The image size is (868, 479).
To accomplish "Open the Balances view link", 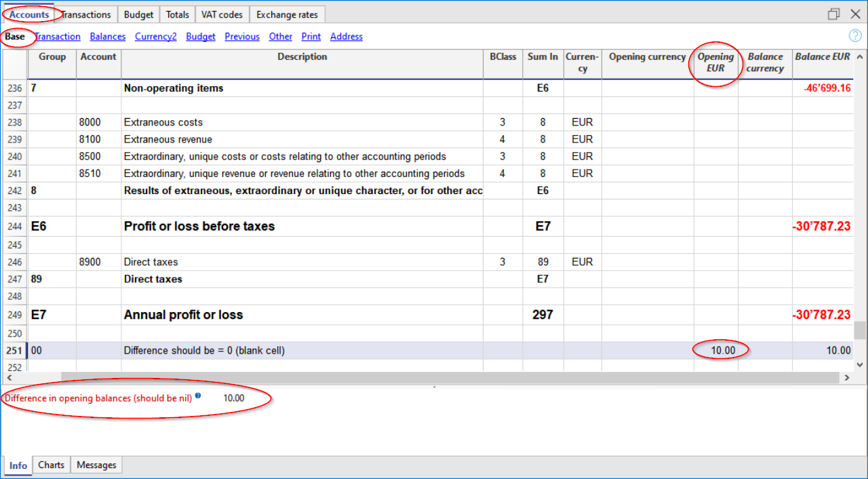I will click(107, 36).
